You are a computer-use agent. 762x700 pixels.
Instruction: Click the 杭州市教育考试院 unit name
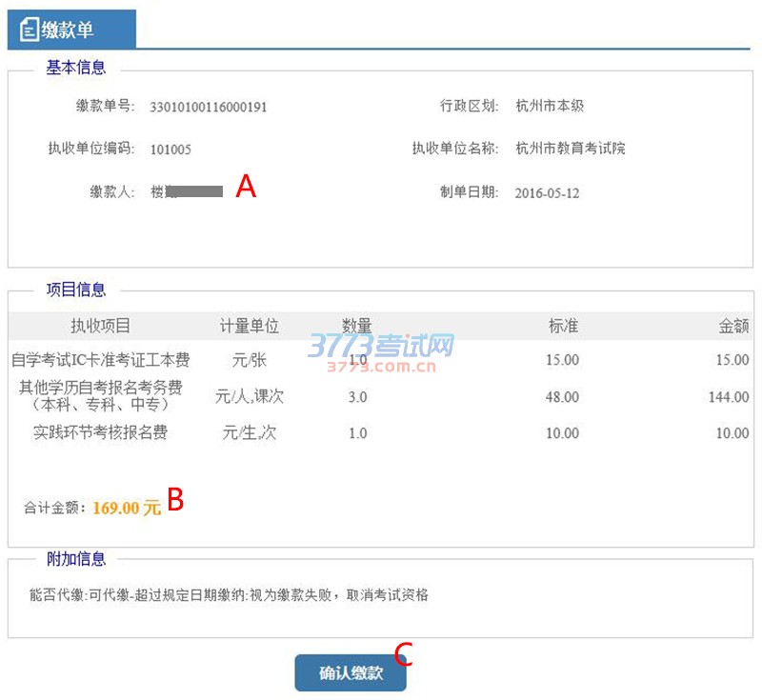click(570, 149)
